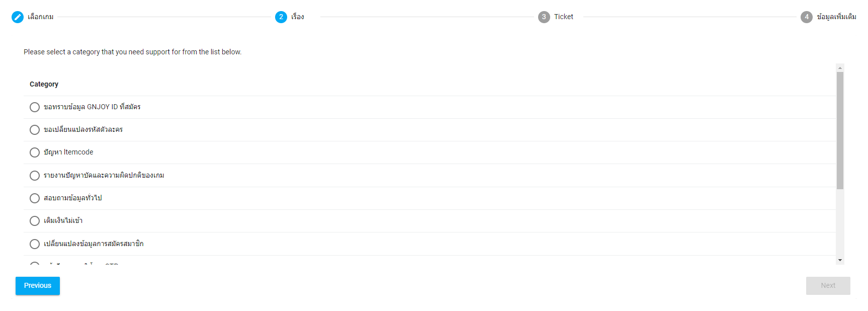Screen dimensions: 868x311
Task: Choose the fourth category radio option
Action: coord(35,176)
